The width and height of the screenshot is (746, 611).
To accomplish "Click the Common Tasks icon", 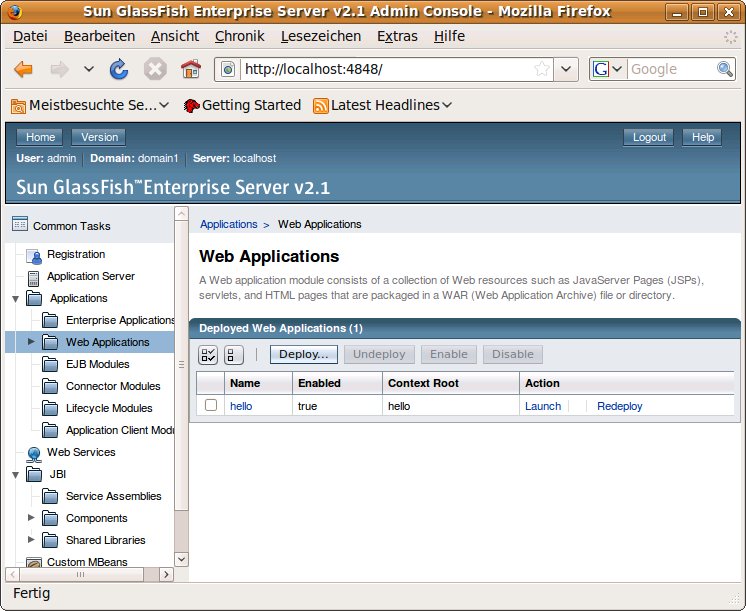I will [x=19, y=225].
